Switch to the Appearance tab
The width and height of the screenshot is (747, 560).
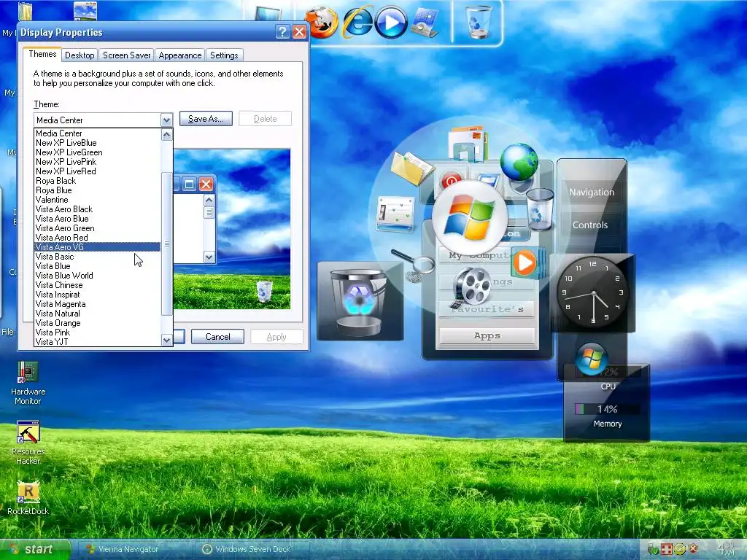180,55
